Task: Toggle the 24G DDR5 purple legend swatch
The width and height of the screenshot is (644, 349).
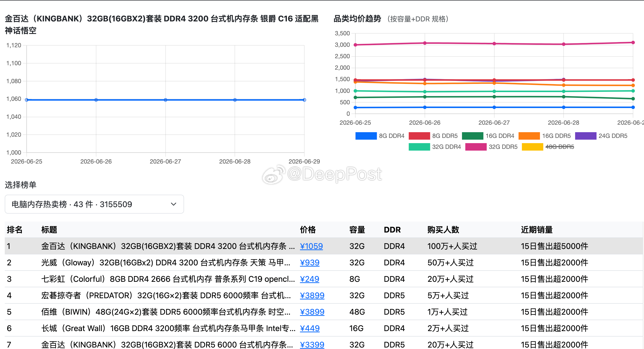Action: coord(585,136)
